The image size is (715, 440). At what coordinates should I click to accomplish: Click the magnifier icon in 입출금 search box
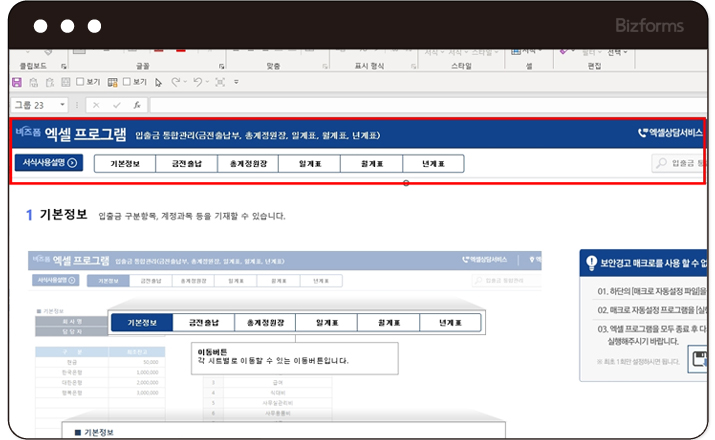tap(662, 163)
